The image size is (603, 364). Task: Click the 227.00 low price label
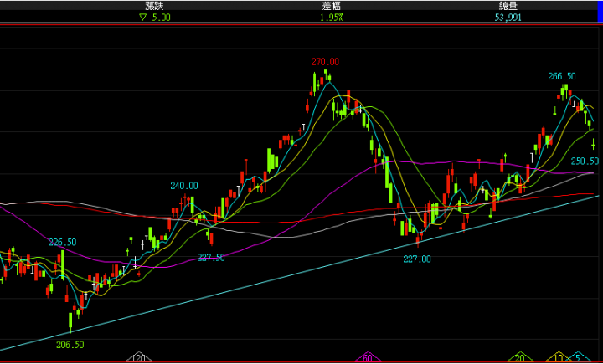[x=417, y=259]
